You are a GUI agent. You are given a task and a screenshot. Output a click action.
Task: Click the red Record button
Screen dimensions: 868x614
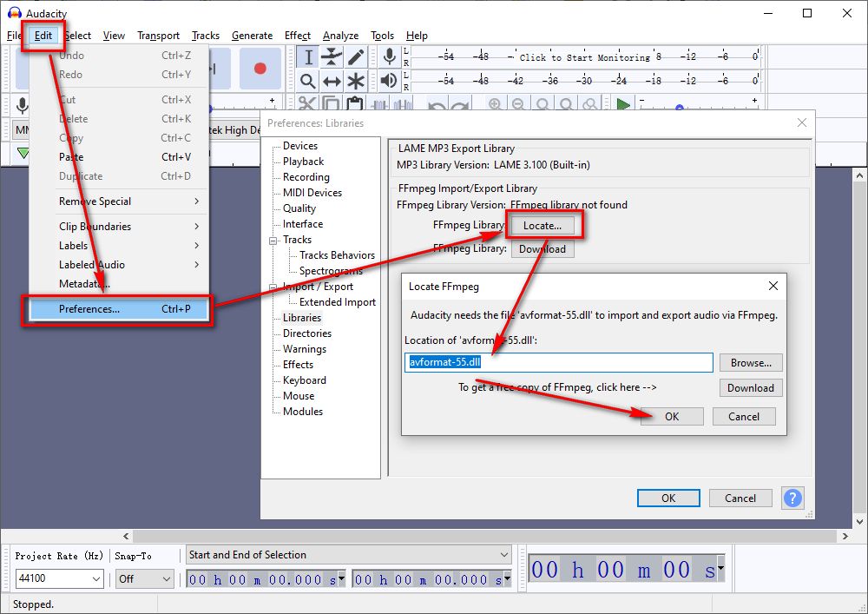(x=260, y=68)
